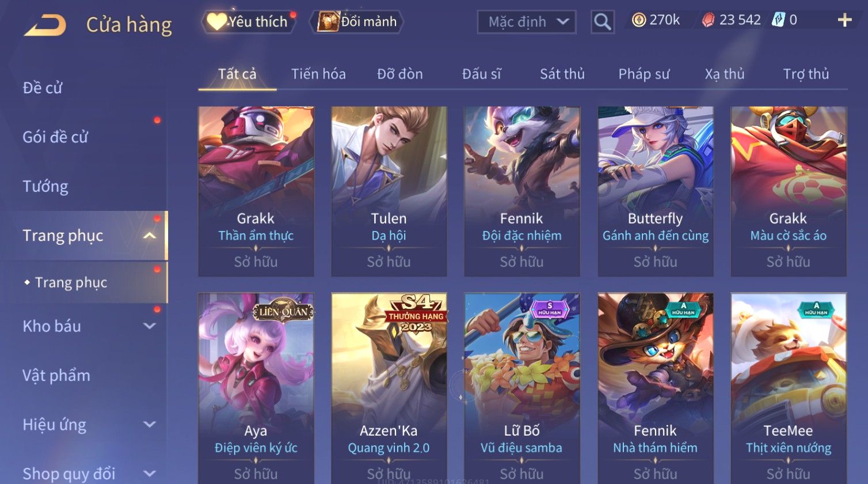Viewport: 868px width, 484px height.
Task: Click the golden back arrow icon
Action: [x=45, y=25]
